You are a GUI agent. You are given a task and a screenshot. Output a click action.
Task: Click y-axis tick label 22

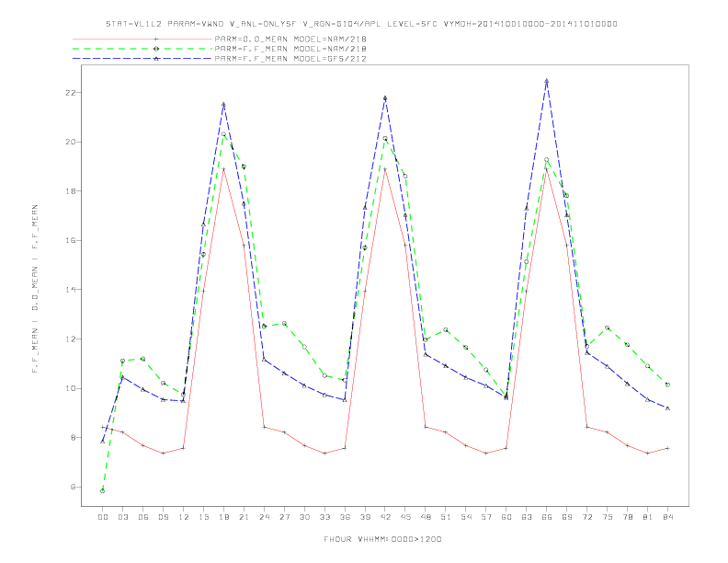(69, 92)
